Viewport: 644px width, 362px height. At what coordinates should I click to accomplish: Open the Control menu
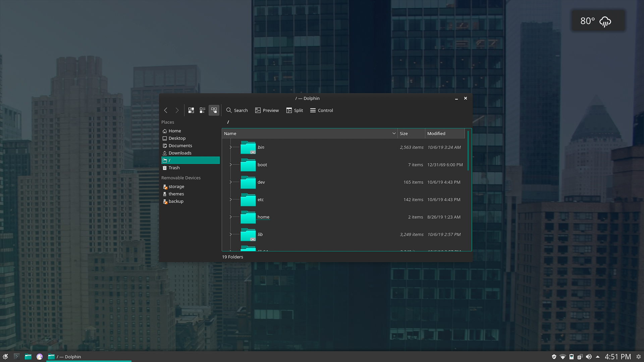(x=322, y=110)
